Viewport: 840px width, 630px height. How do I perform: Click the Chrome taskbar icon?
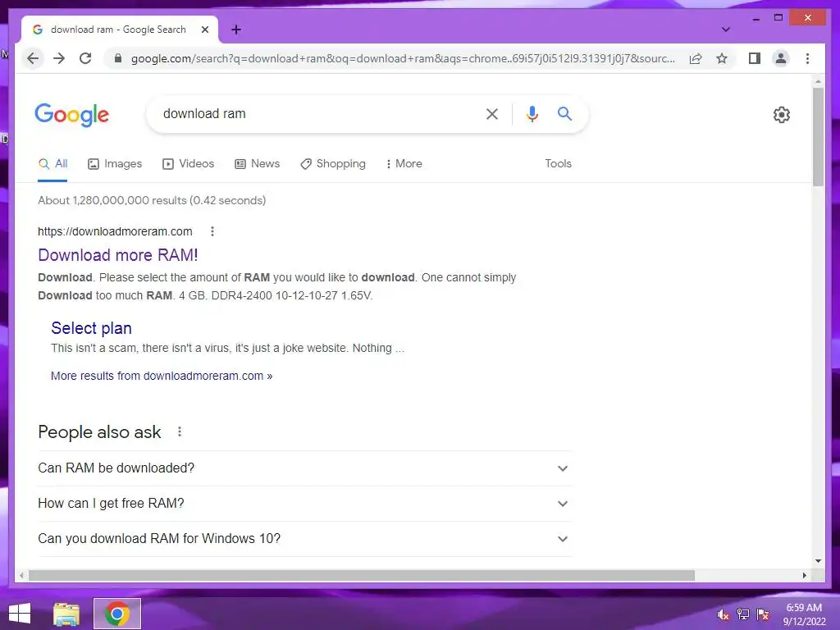pos(117,614)
